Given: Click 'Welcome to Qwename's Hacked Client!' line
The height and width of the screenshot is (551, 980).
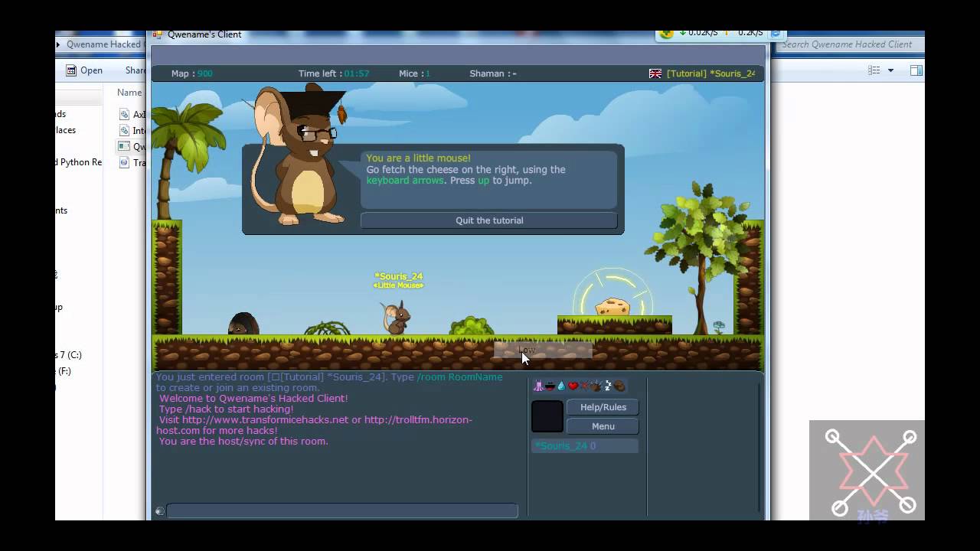Looking at the screenshot, I should coord(253,399).
